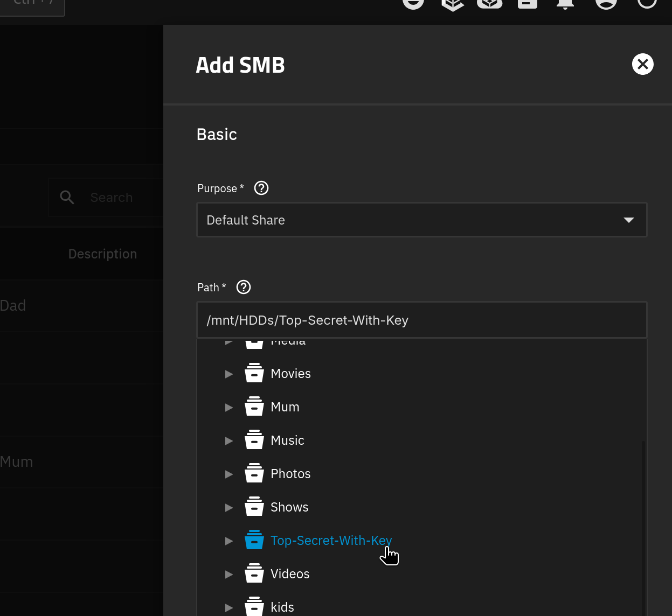
Task: Expand the Mum dataset in the tree
Action: [229, 407]
